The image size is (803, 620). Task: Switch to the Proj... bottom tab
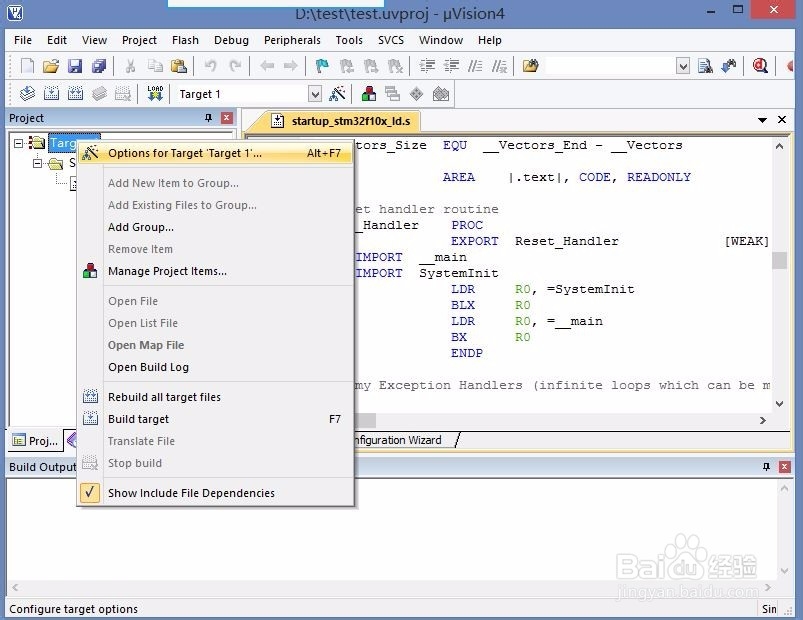[x=35, y=440]
